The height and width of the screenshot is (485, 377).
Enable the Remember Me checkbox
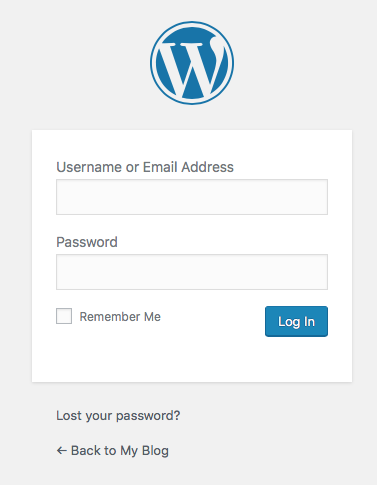click(x=64, y=316)
